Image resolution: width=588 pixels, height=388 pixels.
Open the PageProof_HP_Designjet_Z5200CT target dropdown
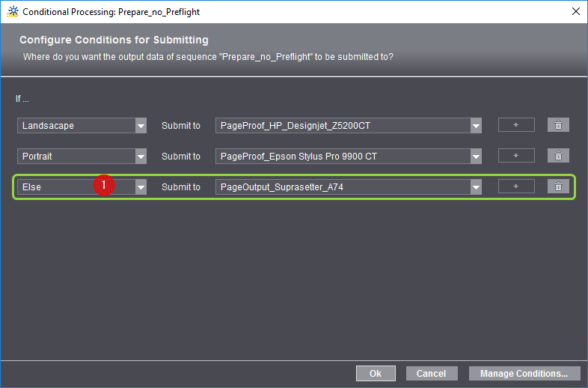coord(476,126)
